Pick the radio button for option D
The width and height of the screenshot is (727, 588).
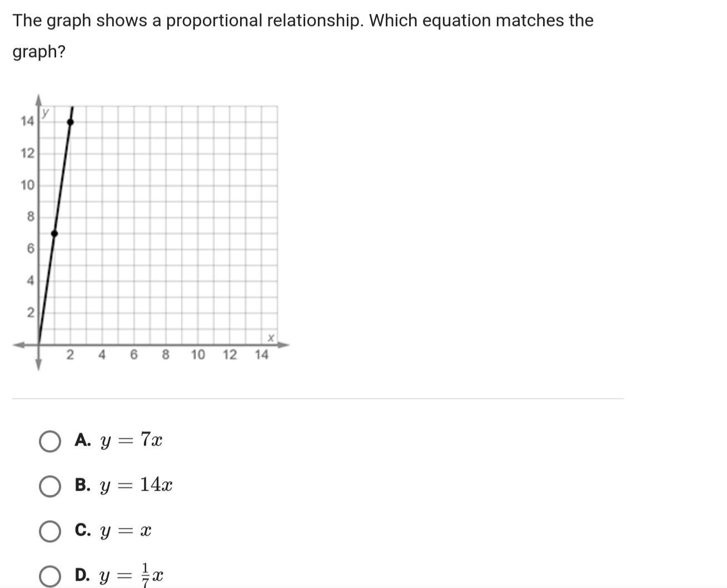[x=50, y=576]
